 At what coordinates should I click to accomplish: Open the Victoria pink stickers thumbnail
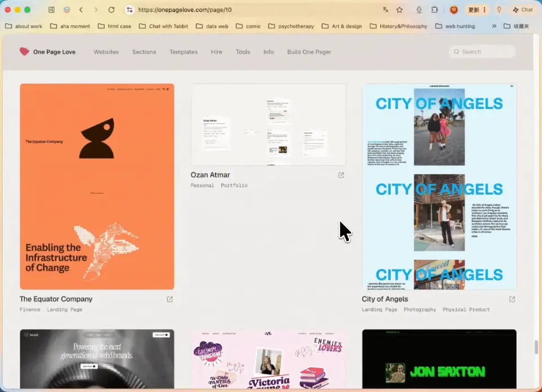tap(268, 359)
